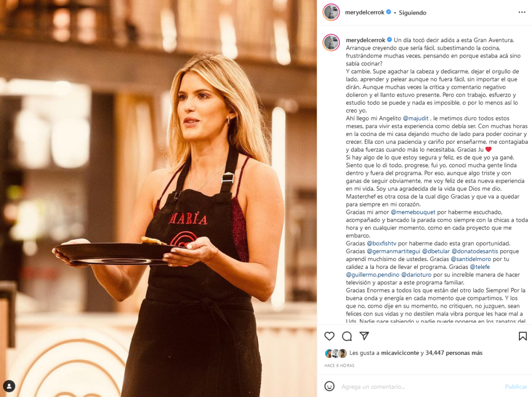Open the @boxfishtv mention
This screenshot has width=532, height=397.
[x=382, y=243]
